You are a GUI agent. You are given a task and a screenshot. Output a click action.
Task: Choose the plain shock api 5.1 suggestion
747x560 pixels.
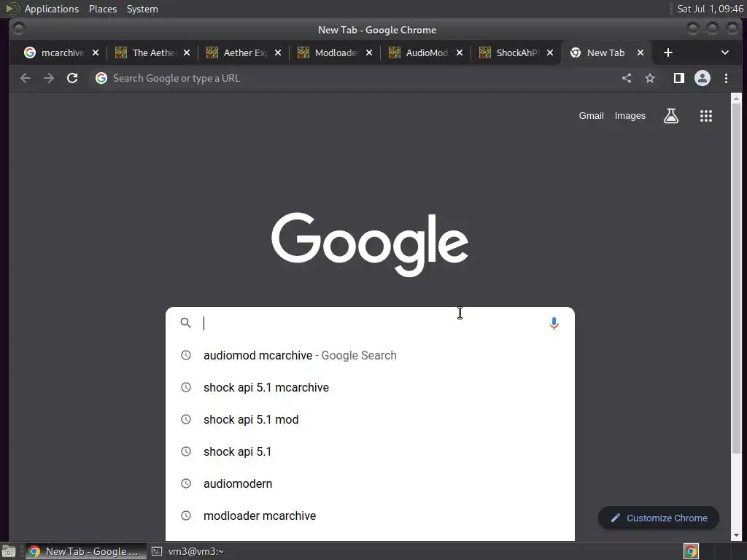pos(370,451)
